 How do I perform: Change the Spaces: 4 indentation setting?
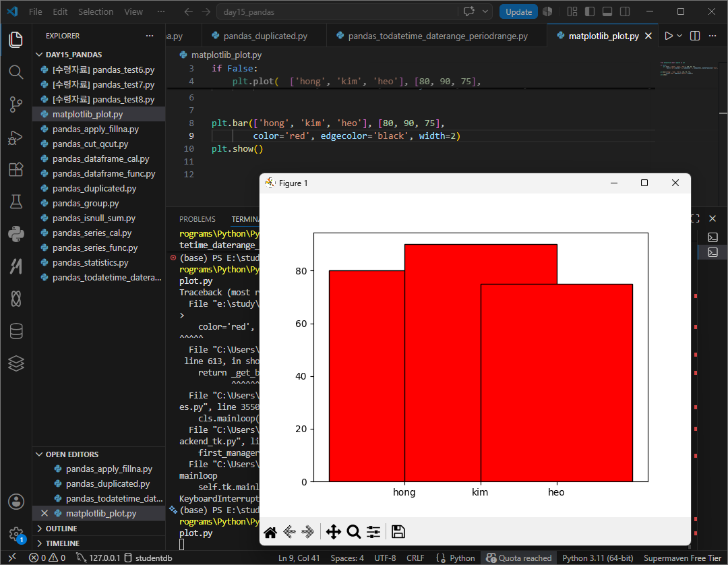tap(347, 558)
